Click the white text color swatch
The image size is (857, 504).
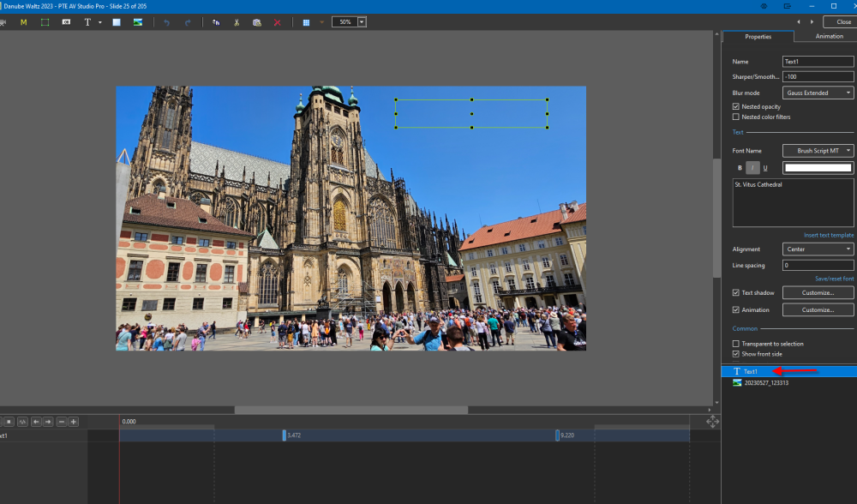(817, 168)
